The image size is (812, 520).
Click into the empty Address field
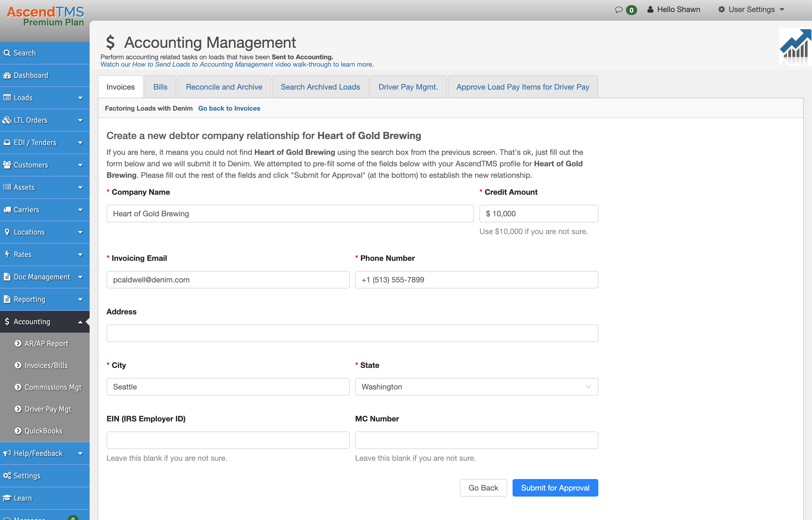click(352, 333)
